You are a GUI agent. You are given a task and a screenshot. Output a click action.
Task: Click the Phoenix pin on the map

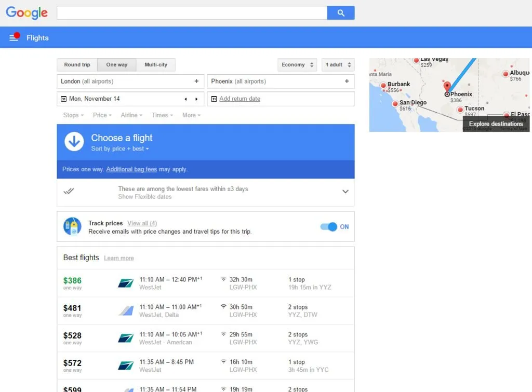[x=447, y=87]
